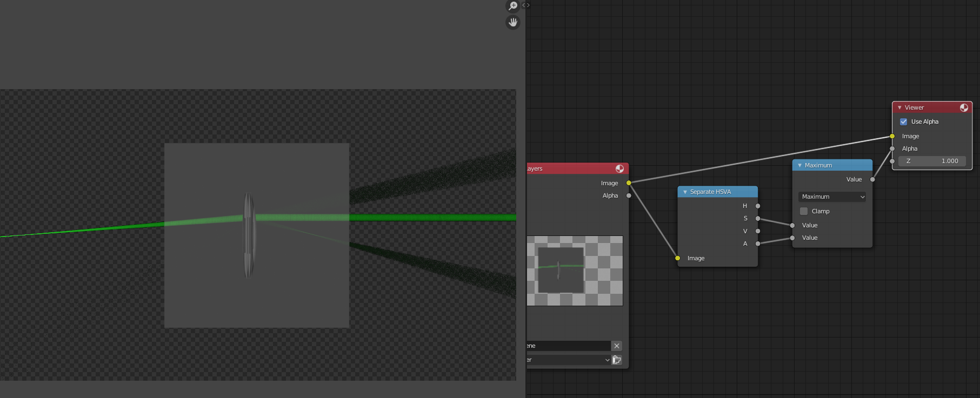The width and height of the screenshot is (980, 398).
Task: Click the render icon beside layer dropdown
Action: tap(617, 360)
